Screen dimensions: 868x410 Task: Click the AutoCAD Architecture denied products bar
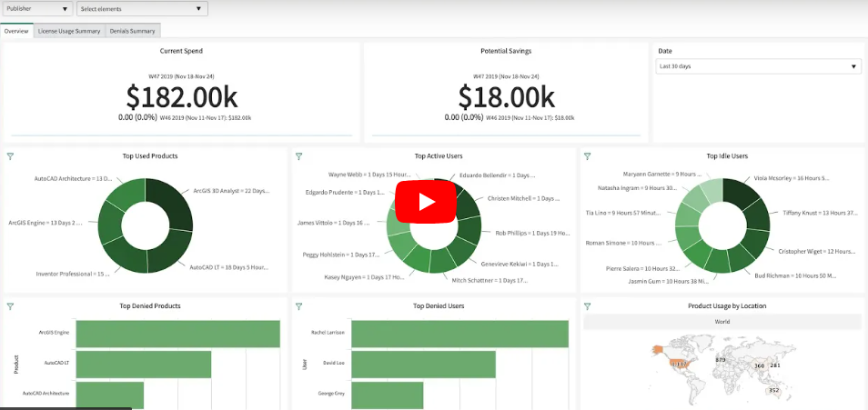[109, 395]
